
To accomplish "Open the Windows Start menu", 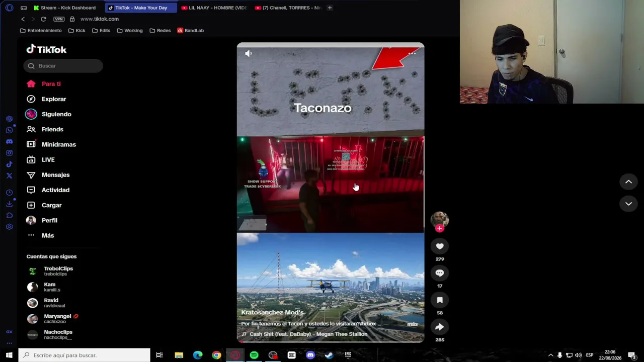I will click(9, 355).
